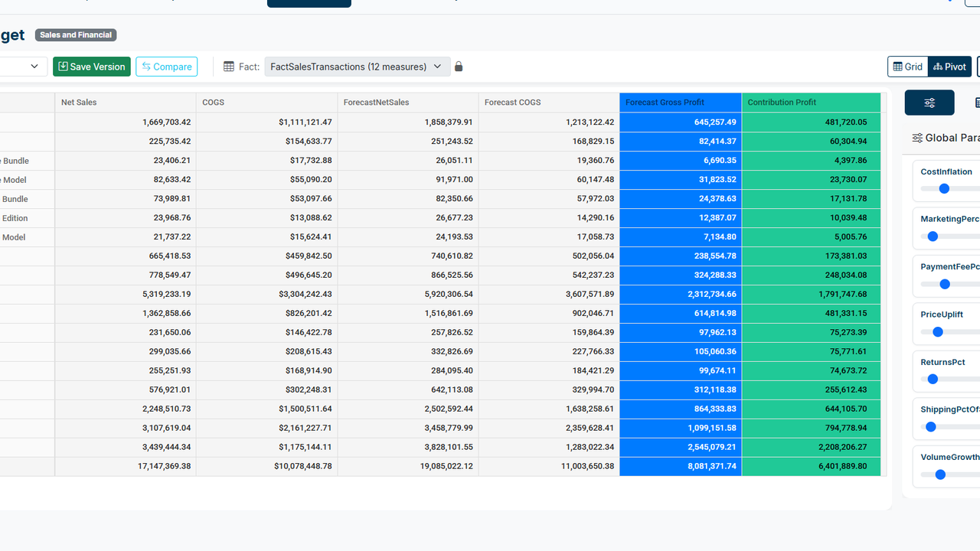Click Net Sales cell 299,035.66
This screenshot has height=551, width=980.
(x=126, y=352)
